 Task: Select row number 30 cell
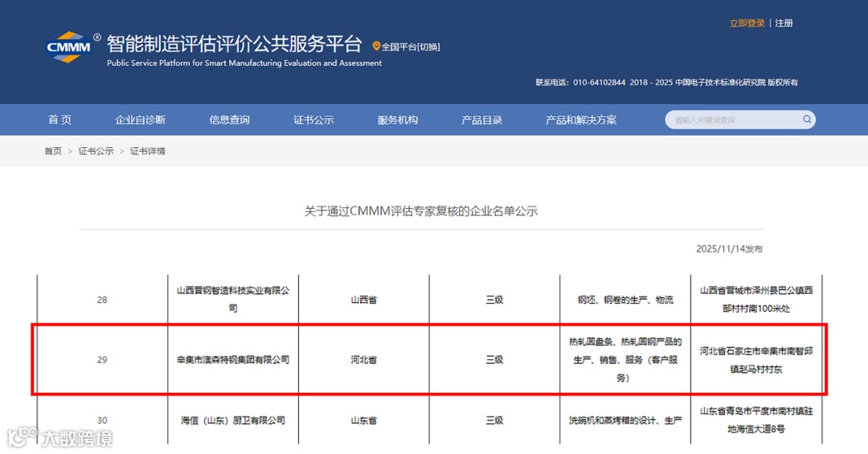(102, 420)
